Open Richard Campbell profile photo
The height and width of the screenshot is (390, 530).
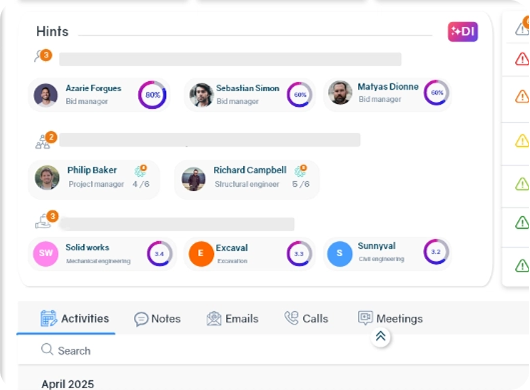click(193, 179)
